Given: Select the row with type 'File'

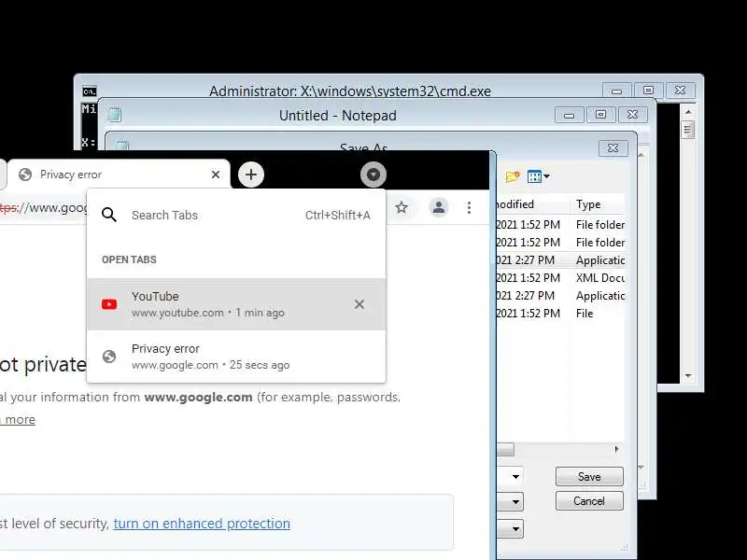Looking at the screenshot, I should [560, 314].
